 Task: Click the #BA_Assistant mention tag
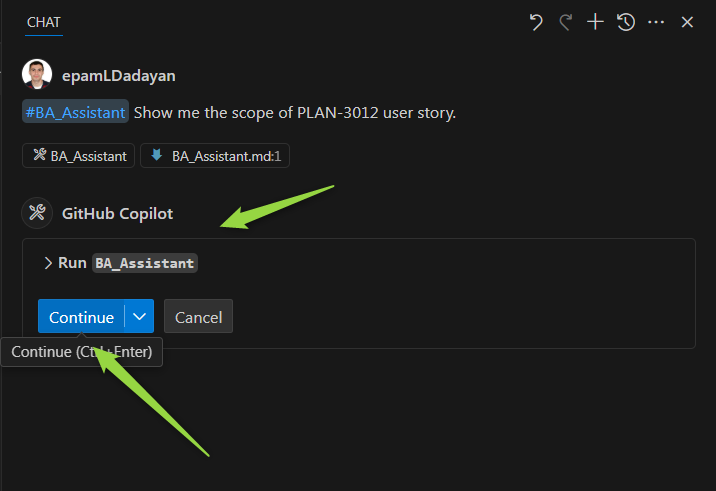point(75,111)
